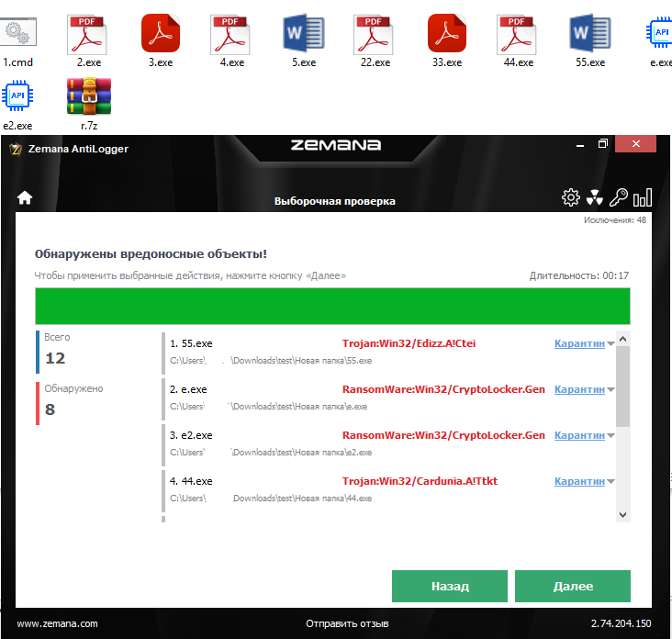Open action dropdown for e2.exe
This screenshot has height=639, width=672.
pyautogui.click(x=610, y=435)
